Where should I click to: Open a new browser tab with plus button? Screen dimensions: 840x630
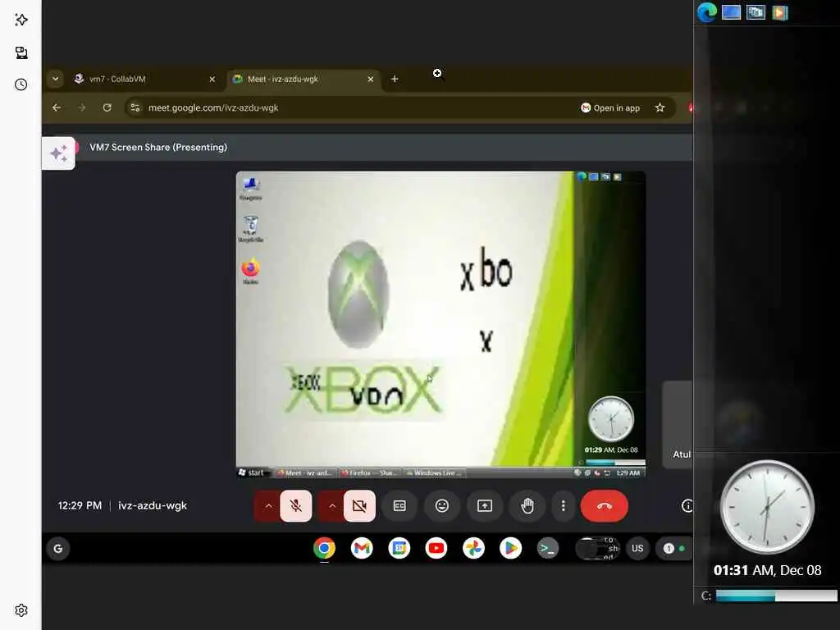[395, 79]
